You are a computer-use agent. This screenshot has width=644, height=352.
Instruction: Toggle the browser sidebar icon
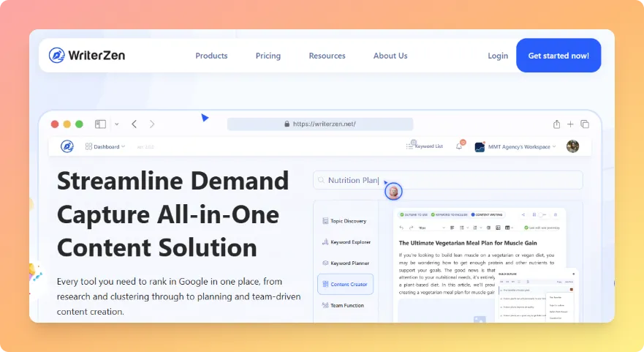coord(100,124)
